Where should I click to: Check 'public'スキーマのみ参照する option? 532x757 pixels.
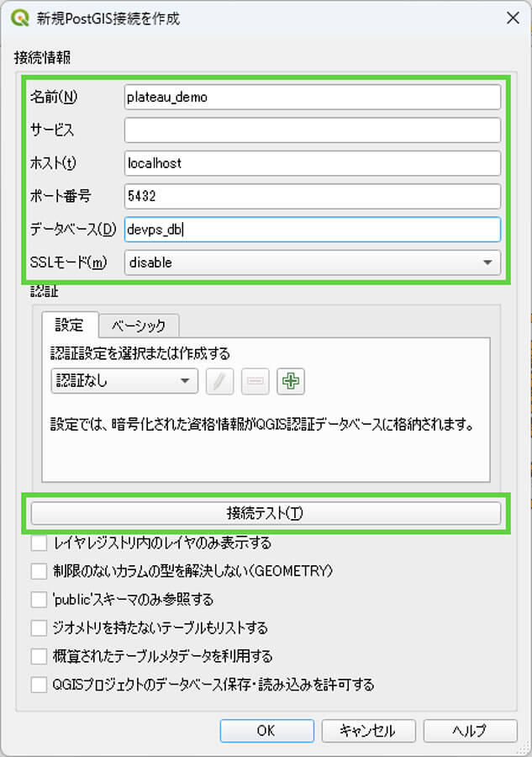click(x=39, y=600)
